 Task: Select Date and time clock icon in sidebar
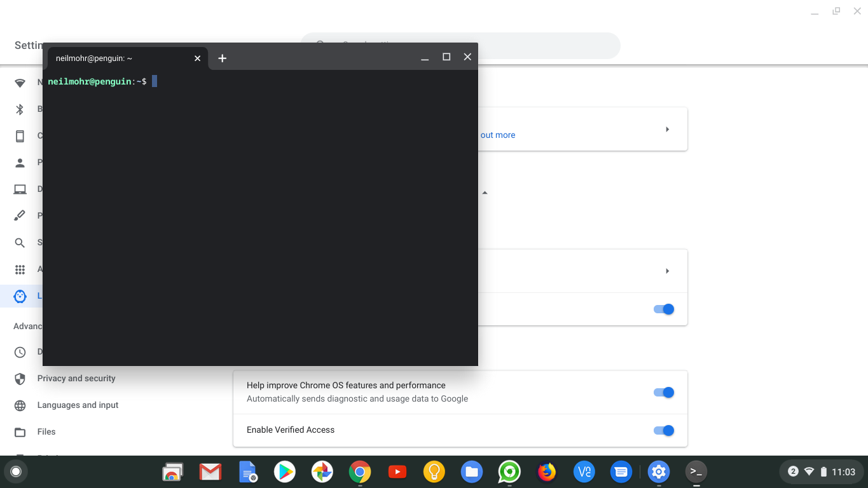(20, 352)
